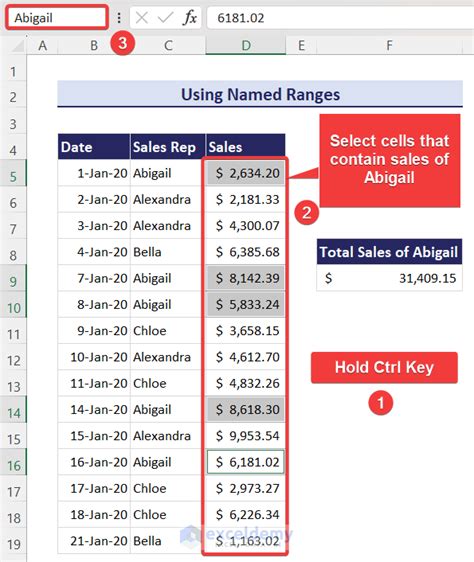Select the cell with $ 5,833.24

tap(246, 304)
